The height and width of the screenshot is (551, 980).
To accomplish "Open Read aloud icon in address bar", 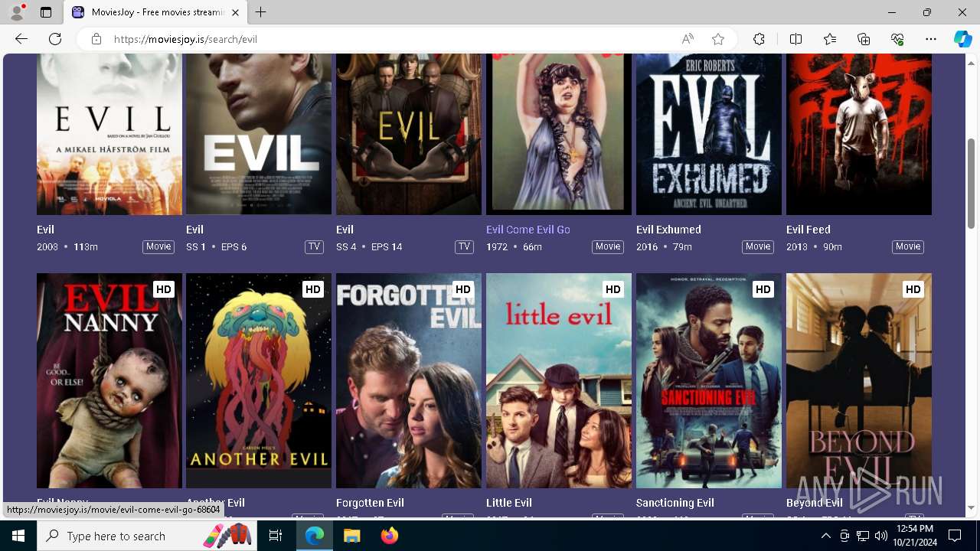I will click(x=688, y=39).
